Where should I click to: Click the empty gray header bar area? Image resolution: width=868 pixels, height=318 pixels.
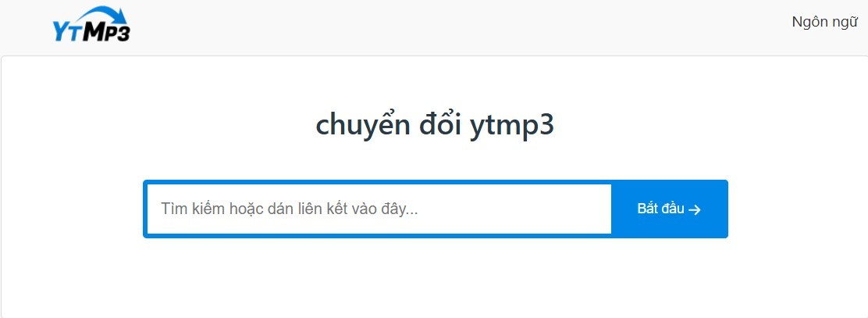(x=468, y=27)
